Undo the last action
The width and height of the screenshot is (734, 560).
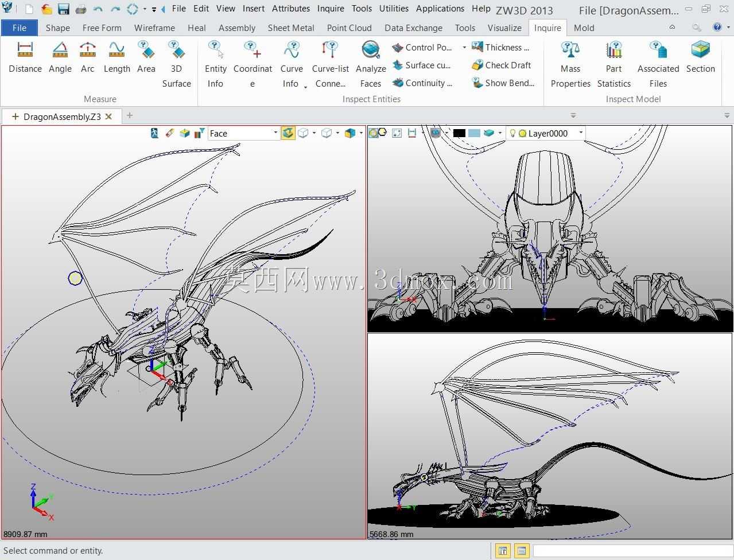click(x=98, y=9)
